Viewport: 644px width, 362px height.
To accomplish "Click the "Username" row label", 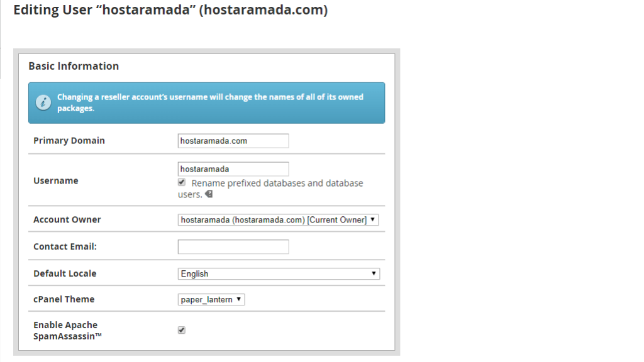I will (x=56, y=181).
